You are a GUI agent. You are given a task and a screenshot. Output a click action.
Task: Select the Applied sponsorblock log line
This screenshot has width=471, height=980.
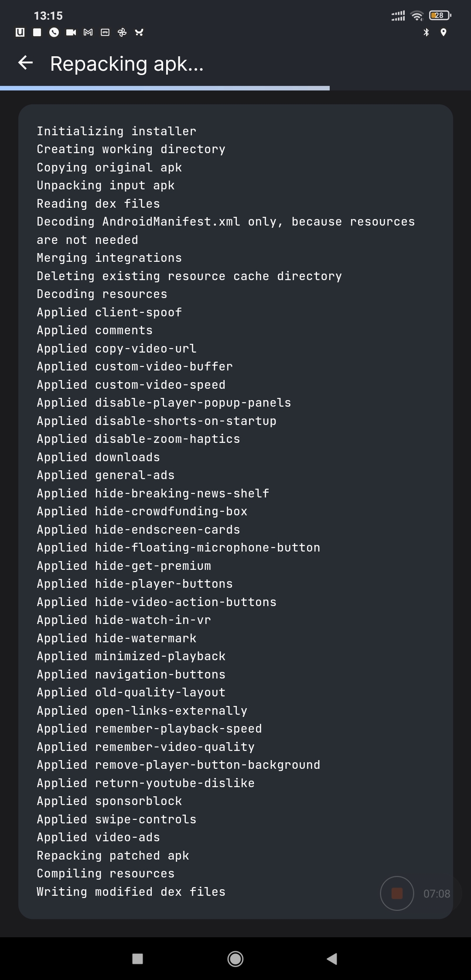tap(109, 801)
